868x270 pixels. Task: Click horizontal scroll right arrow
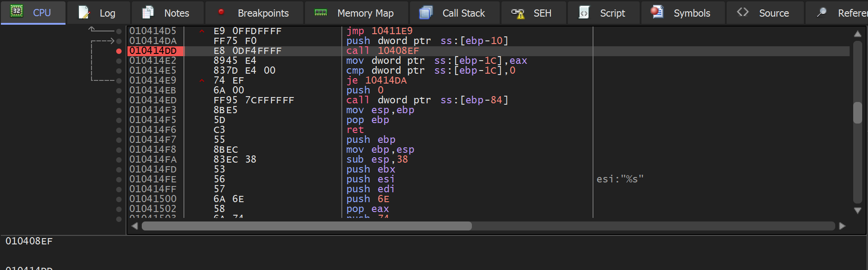coord(842,226)
